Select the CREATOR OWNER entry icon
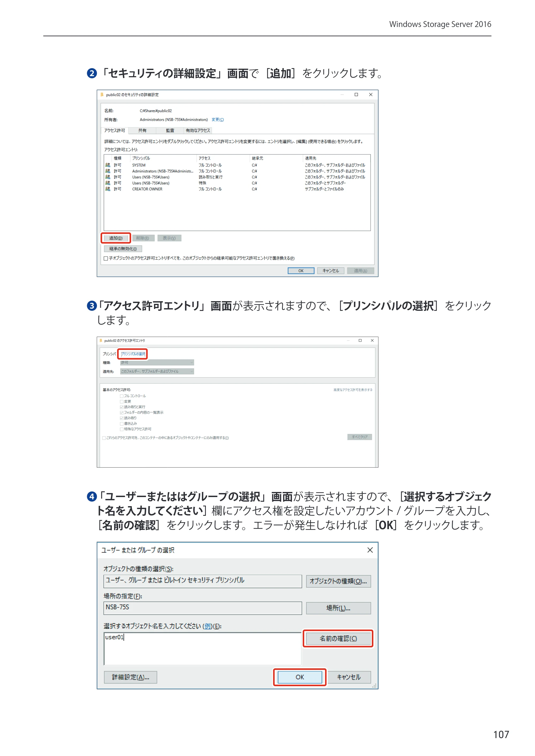Viewport: 535px width, 756px height. (x=108, y=189)
